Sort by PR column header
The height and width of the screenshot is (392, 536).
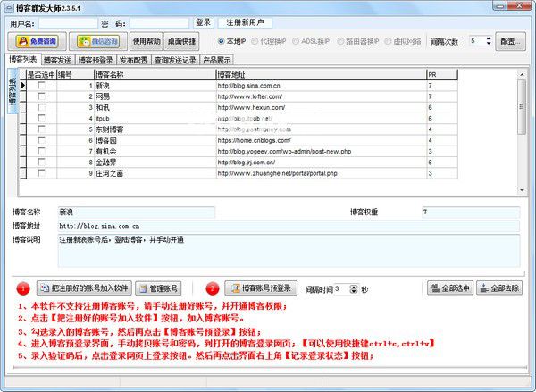pyautogui.click(x=442, y=74)
